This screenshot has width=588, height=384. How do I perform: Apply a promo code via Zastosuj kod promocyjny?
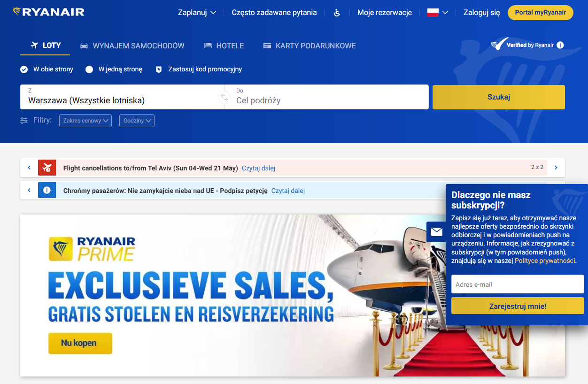click(x=205, y=69)
